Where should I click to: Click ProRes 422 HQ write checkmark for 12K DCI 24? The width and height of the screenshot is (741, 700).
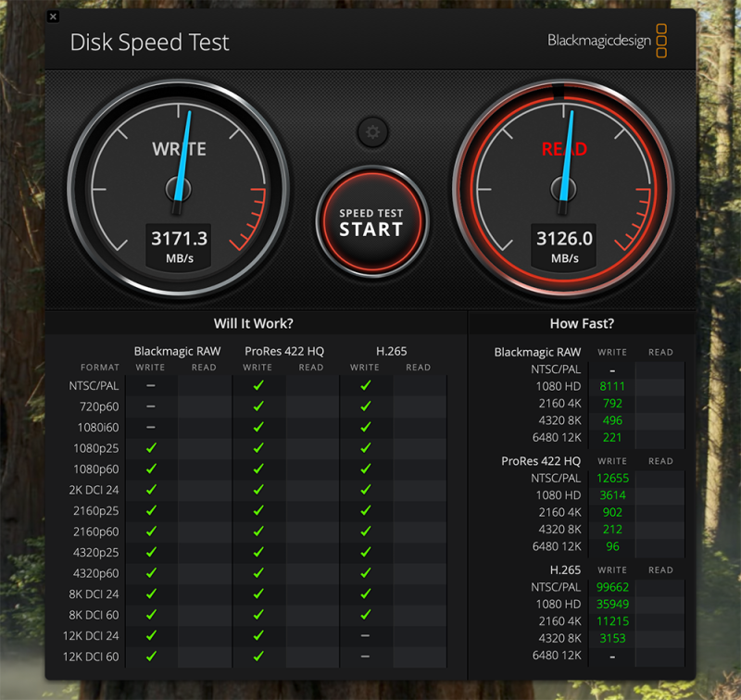(258, 635)
